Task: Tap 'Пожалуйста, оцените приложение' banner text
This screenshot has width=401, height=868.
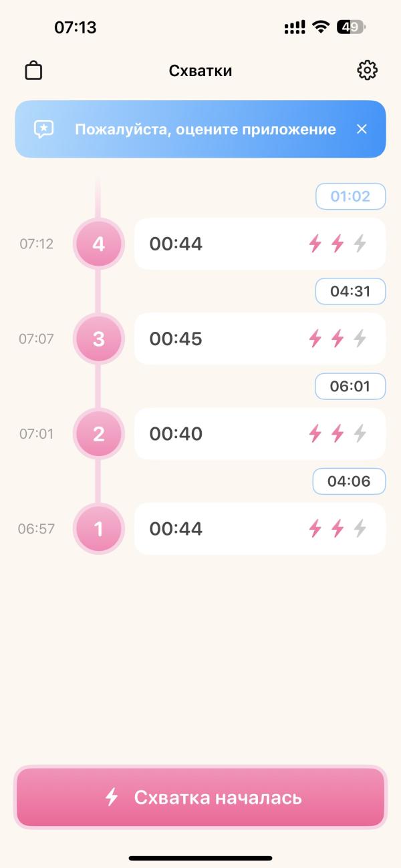Action: (205, 129)
